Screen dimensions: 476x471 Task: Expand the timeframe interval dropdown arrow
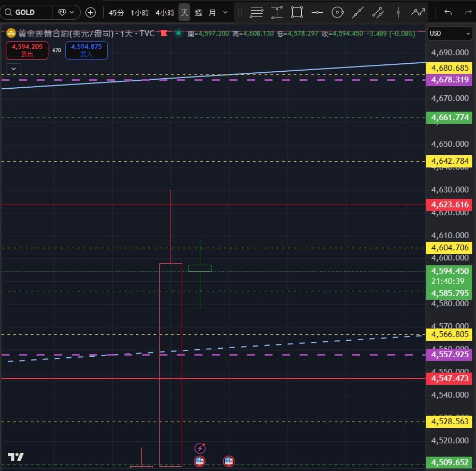225,12
